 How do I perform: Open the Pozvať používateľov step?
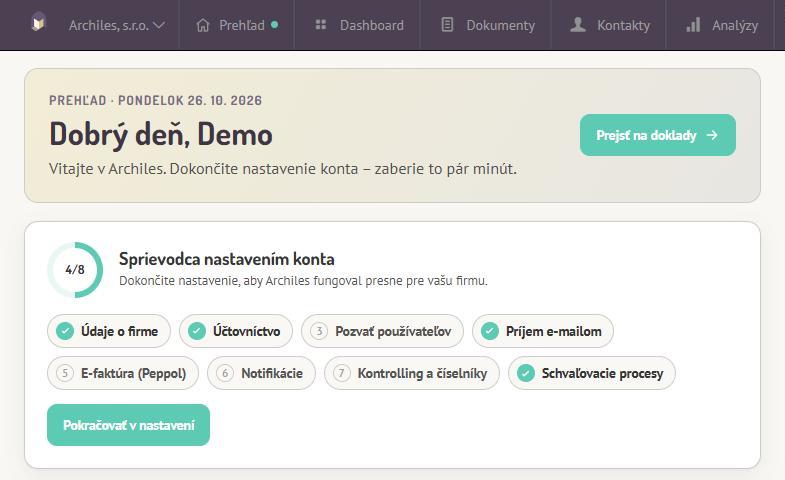click(382, 331)
